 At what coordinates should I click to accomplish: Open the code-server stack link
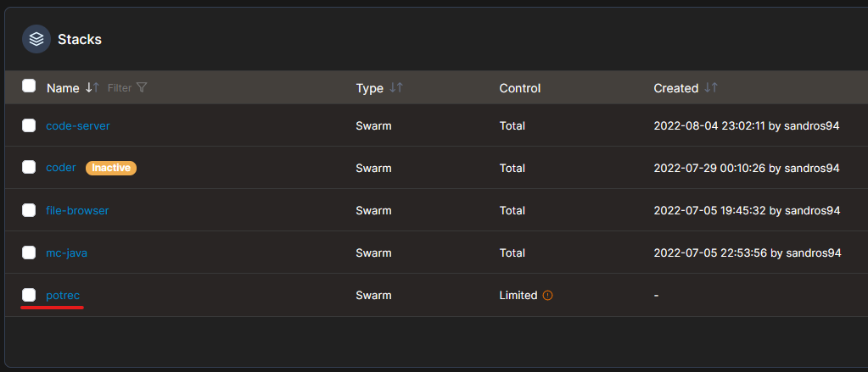click(78, 125)
